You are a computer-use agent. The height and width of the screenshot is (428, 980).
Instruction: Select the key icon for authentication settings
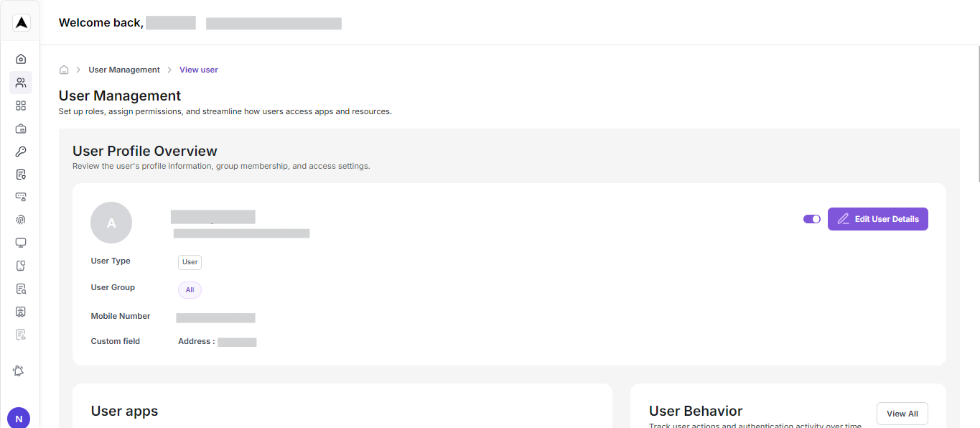tap(21, 152)
